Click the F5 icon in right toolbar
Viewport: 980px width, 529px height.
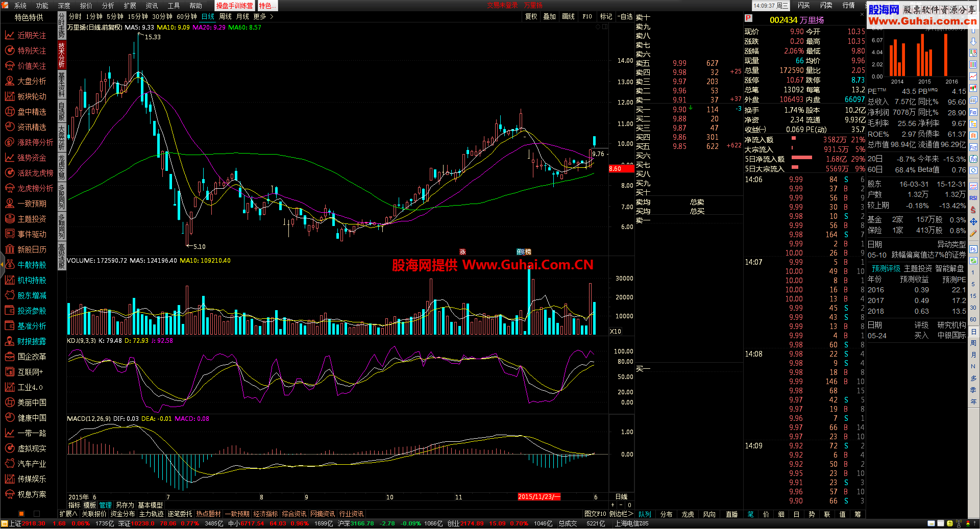pos(973,249)
